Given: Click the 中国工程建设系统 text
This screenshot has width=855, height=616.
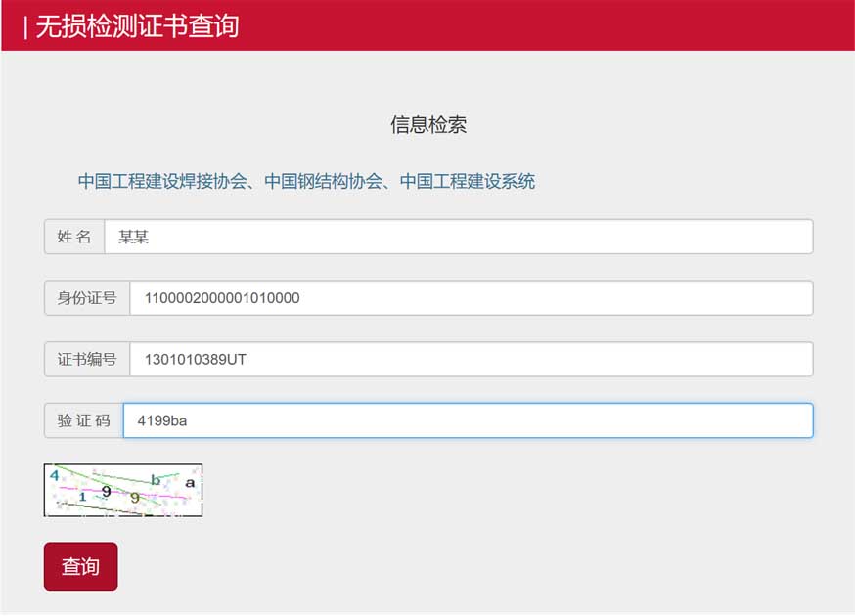Looking at the screenshot, I should click(x=468, y=181).
